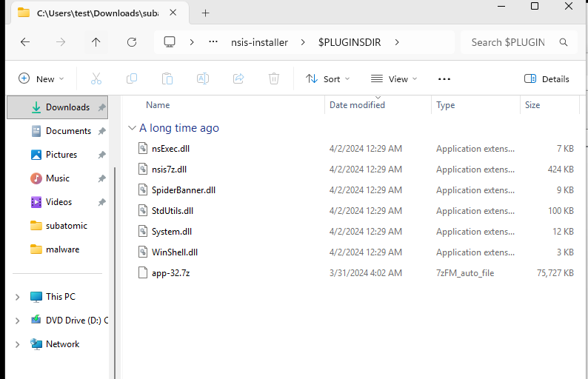Select Network in the sidebar
The width and height of the screenshot is (588, 379).
click(x=63, y=343)
